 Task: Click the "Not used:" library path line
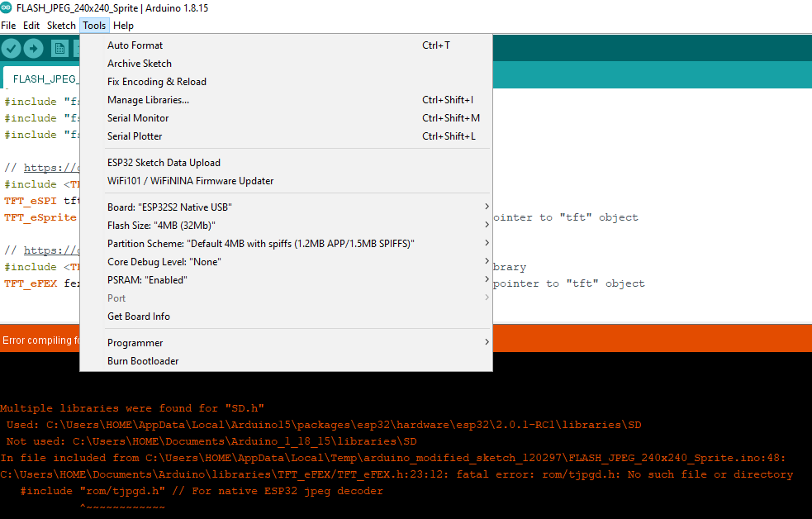pos(211,441)
